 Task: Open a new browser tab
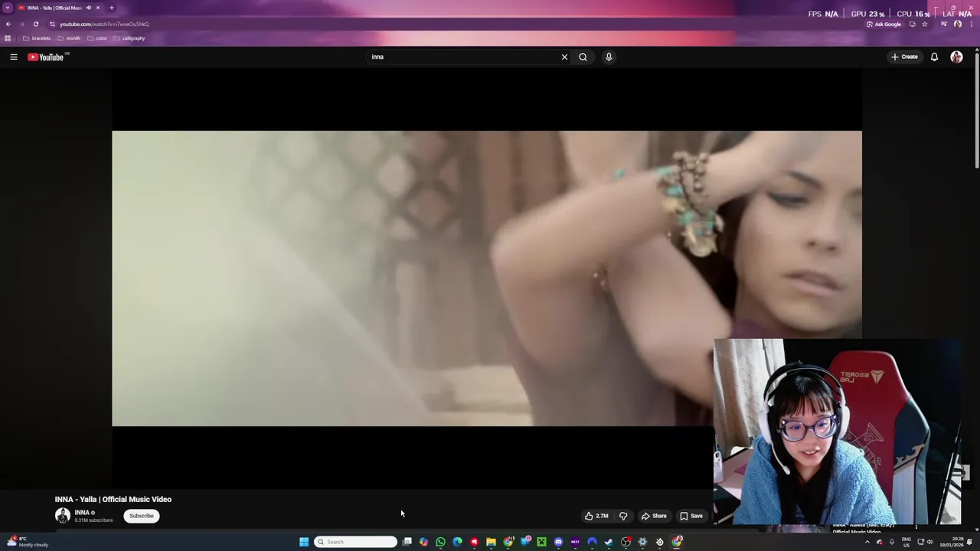click(111, 8)
